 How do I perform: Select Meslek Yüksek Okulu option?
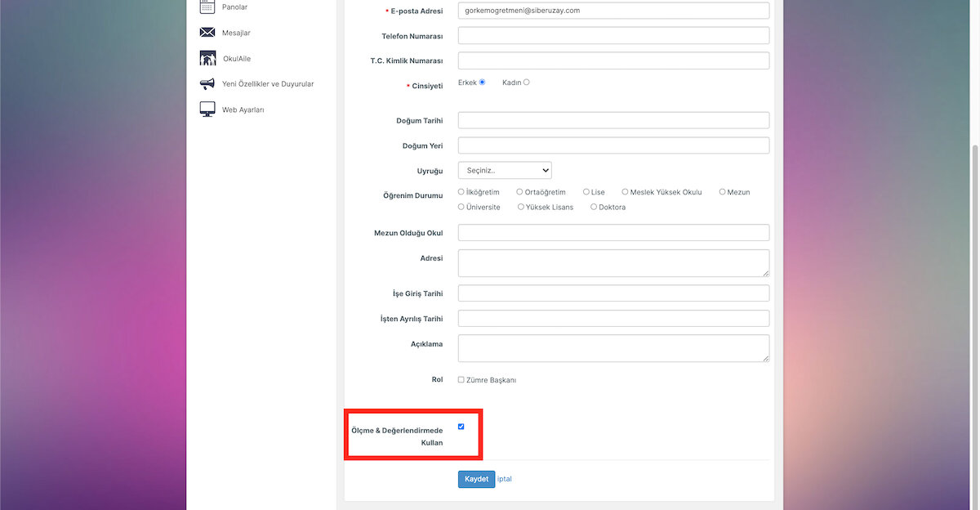[x=625, y=192]
